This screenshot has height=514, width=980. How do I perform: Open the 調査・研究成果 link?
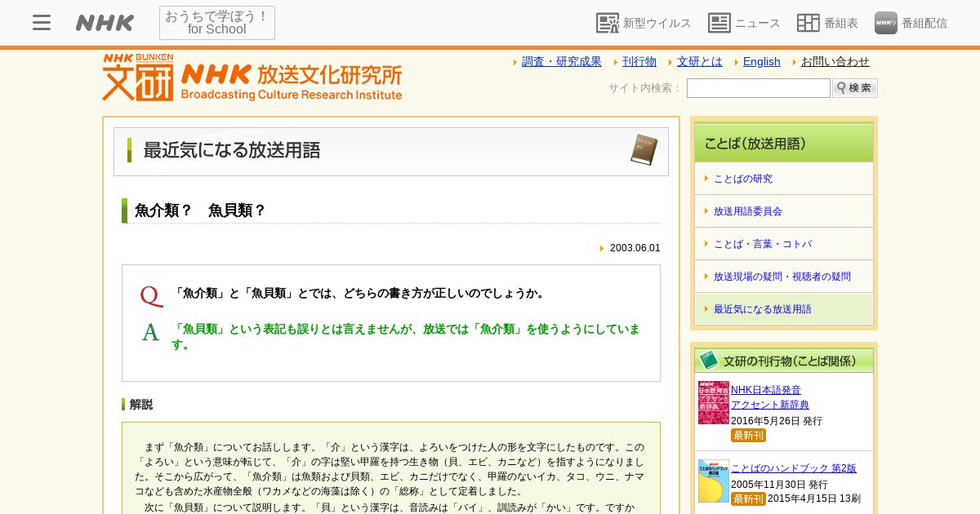click(x=562, y=61)
